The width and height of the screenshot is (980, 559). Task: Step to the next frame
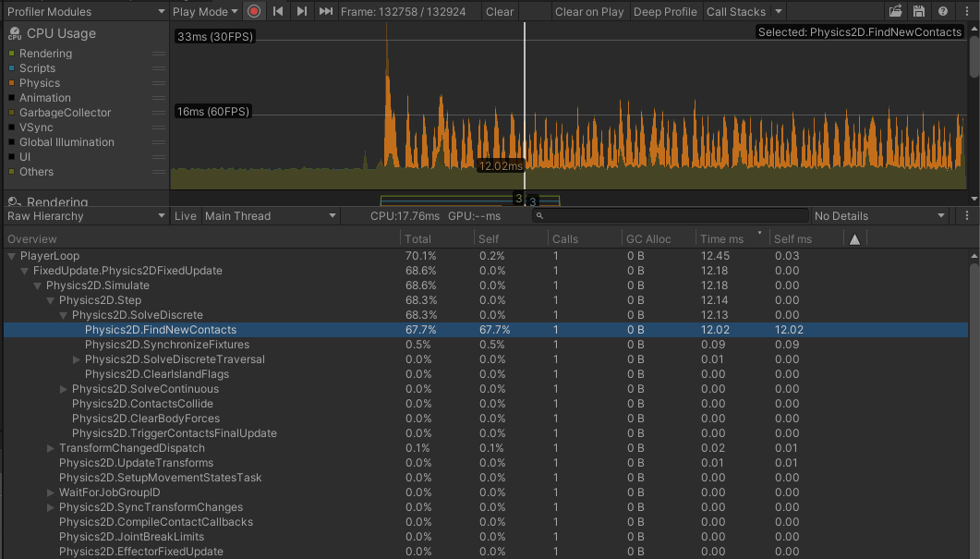coord(300,11)
